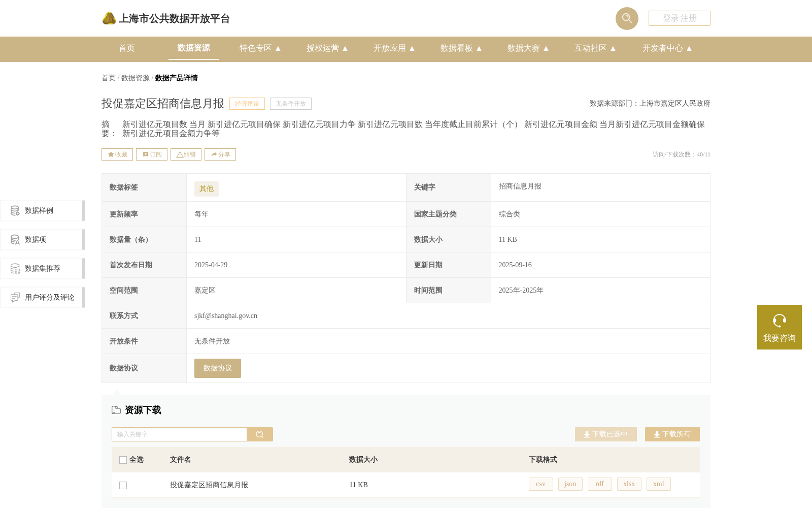Click the email sjkf@shanghai.gov.cn
The height and width of the screenshot is (508, 812).
pos(226,316)
